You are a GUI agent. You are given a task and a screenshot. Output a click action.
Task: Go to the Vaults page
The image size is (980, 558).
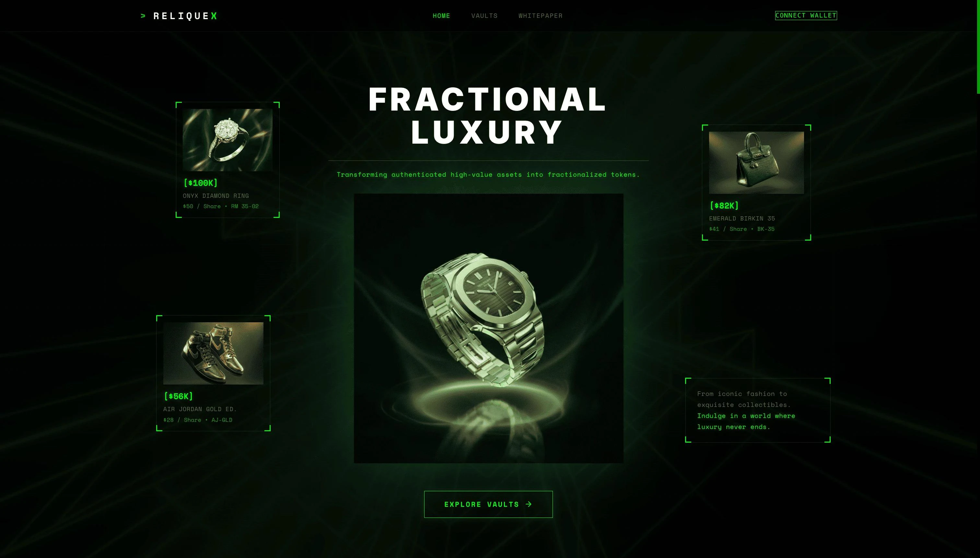point(484,16)
